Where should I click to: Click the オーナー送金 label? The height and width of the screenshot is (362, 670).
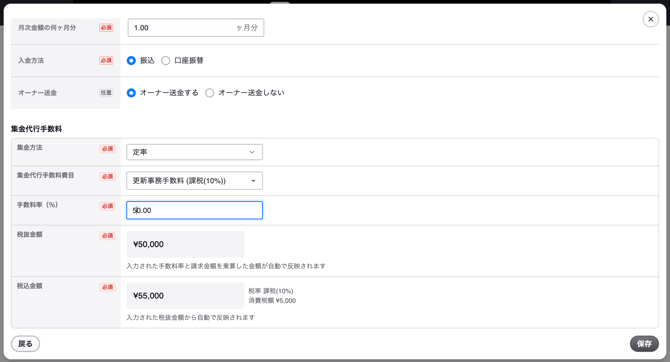point(37,93)
